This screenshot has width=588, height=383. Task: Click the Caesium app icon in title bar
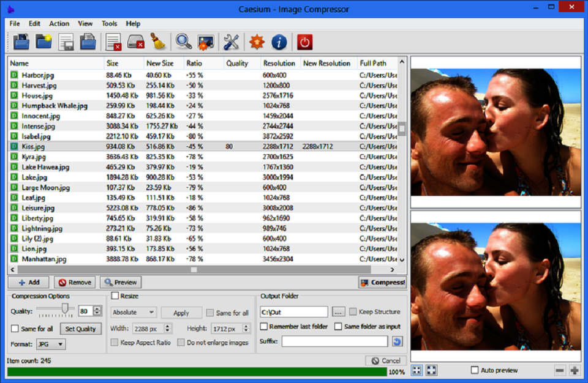[10, 9]
